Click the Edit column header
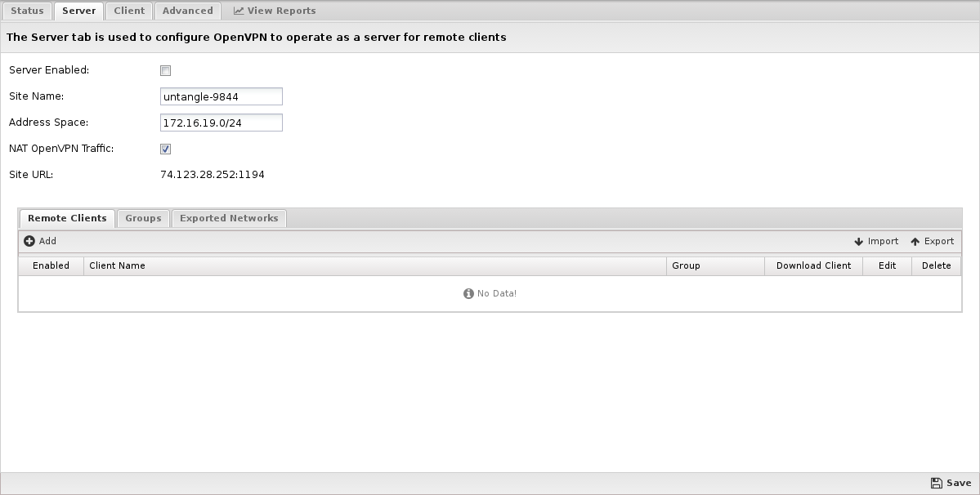This screenshot has height=495, width=980. click(888, 266)
